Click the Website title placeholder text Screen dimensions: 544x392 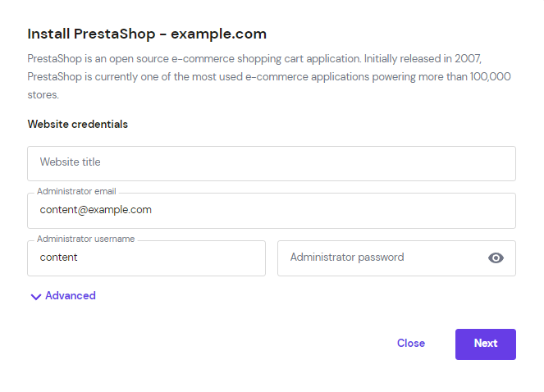(70, 162)
